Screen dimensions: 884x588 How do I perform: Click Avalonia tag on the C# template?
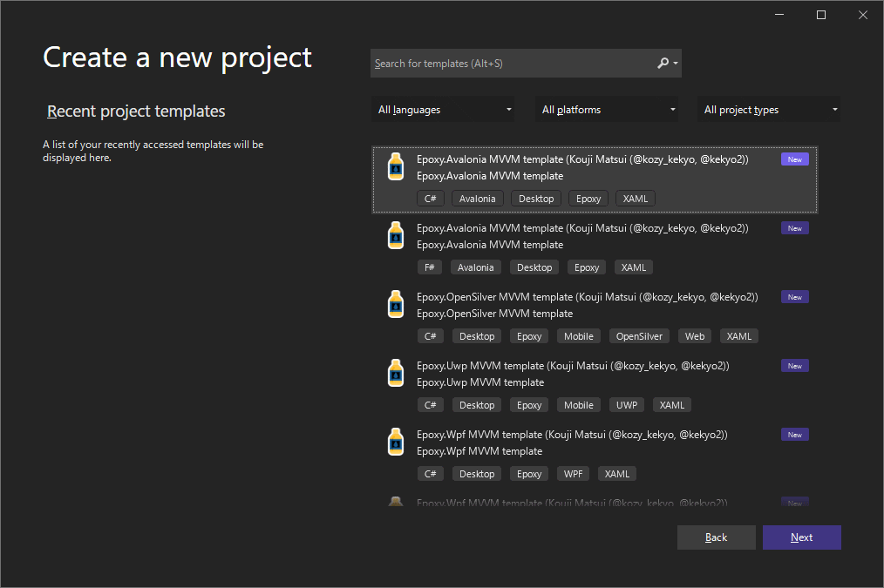[477, 199]
